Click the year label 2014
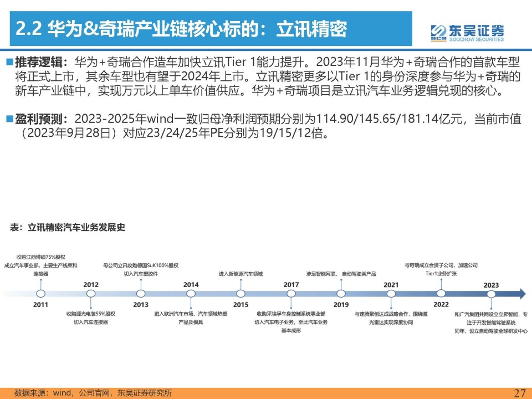Screen dimensions: 532x399 [191, 285]
